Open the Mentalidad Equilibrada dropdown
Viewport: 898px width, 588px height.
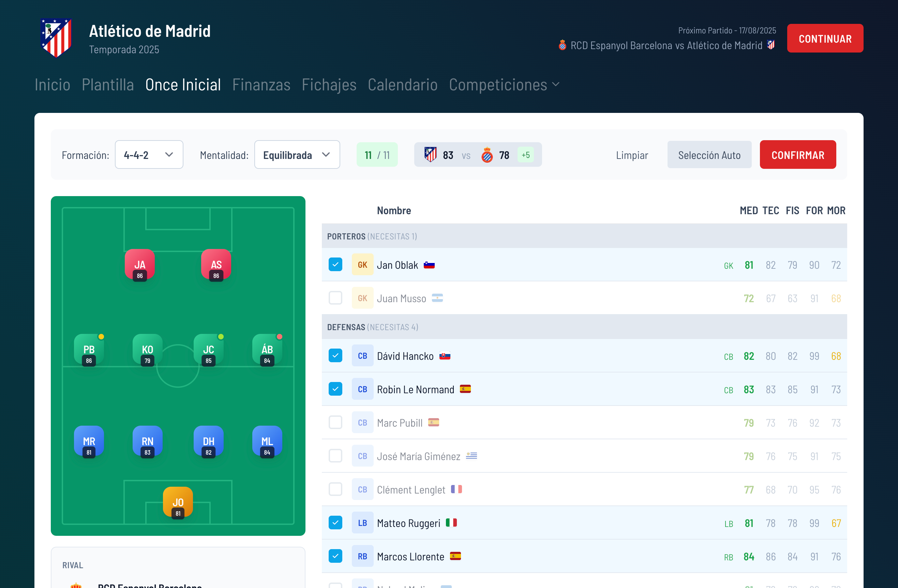point(297,155)
